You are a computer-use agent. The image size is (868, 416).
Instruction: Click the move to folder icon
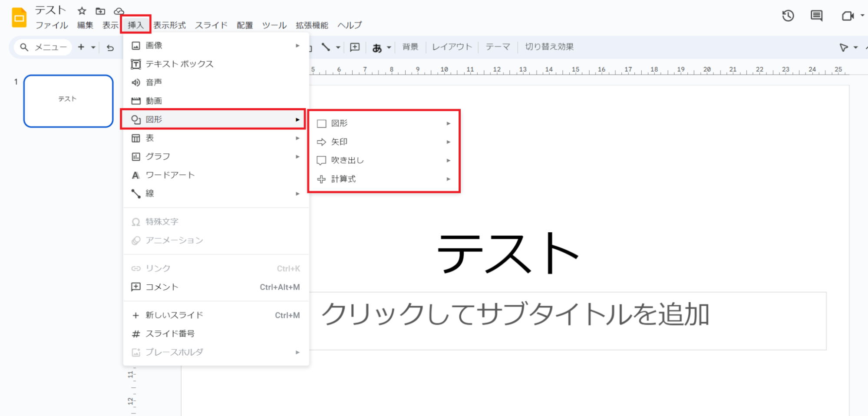[100, 11]
